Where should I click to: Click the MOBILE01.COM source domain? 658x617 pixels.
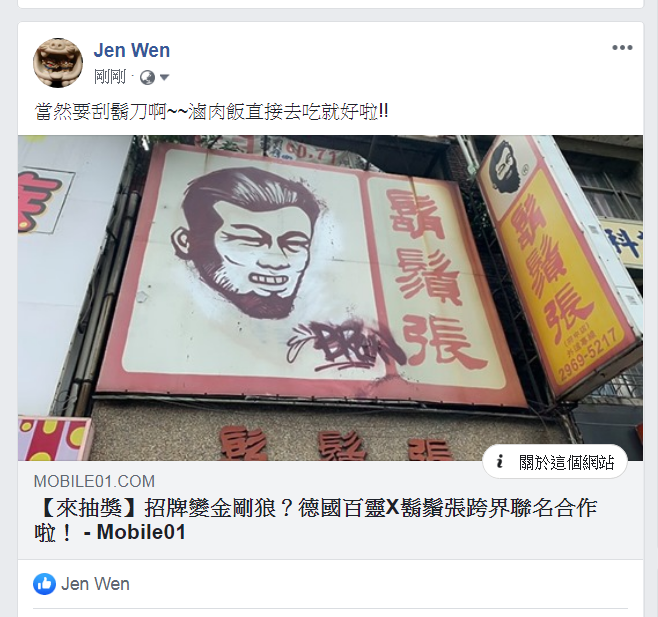click(94, 481)
